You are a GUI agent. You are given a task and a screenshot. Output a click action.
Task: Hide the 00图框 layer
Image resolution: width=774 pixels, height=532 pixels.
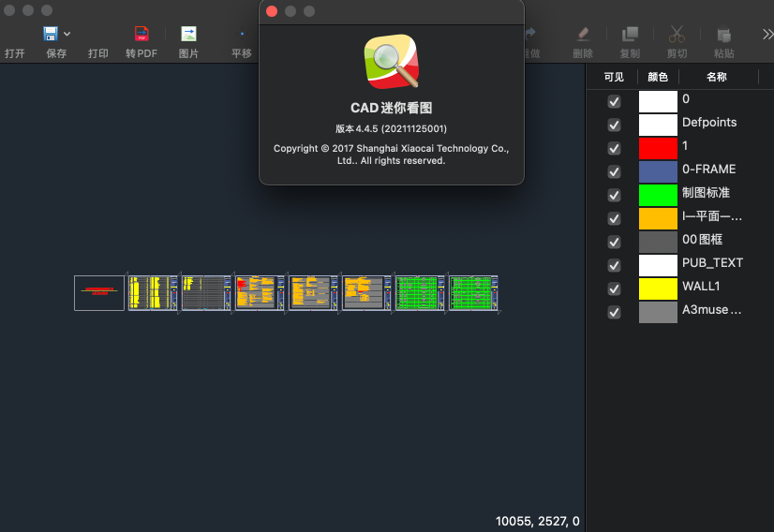pyautogui.click(x=614, y=243)
